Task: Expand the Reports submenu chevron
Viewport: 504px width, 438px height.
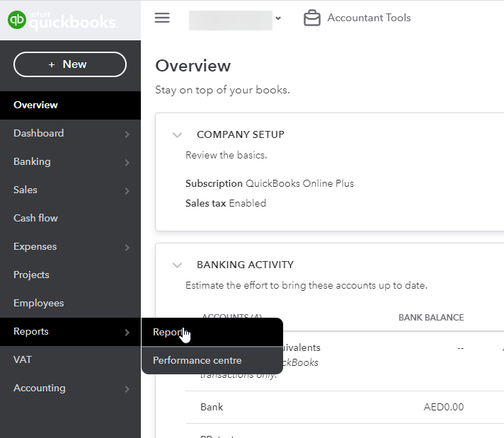Action: click(x=127, y=332)
